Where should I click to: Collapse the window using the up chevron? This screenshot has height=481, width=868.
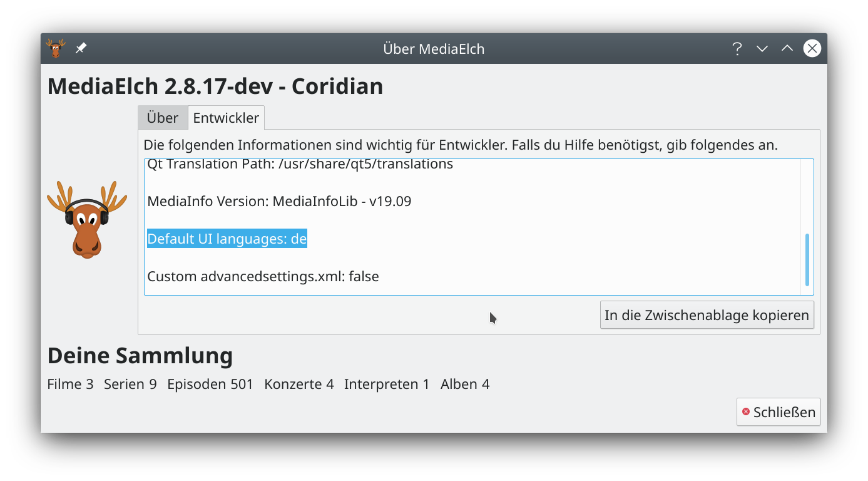[x=787, y=48]
